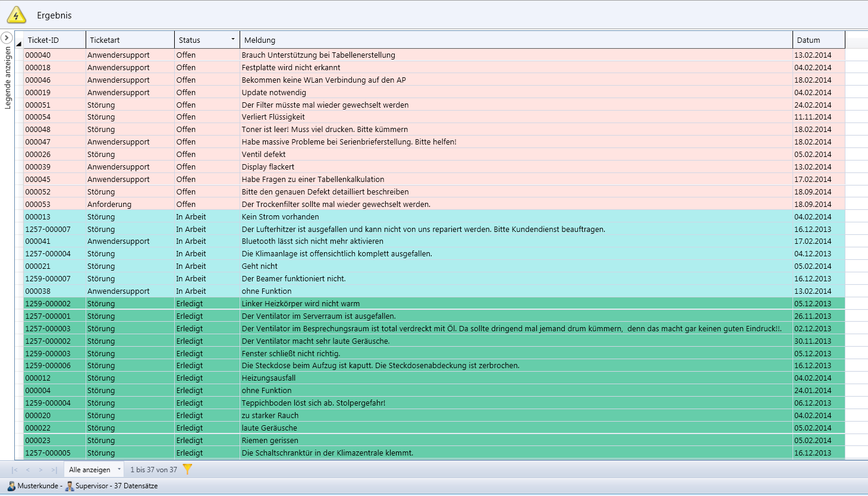
Task: Click 'Supervisor - 37 Datensätze' status text
Action: tap(117, 486)
